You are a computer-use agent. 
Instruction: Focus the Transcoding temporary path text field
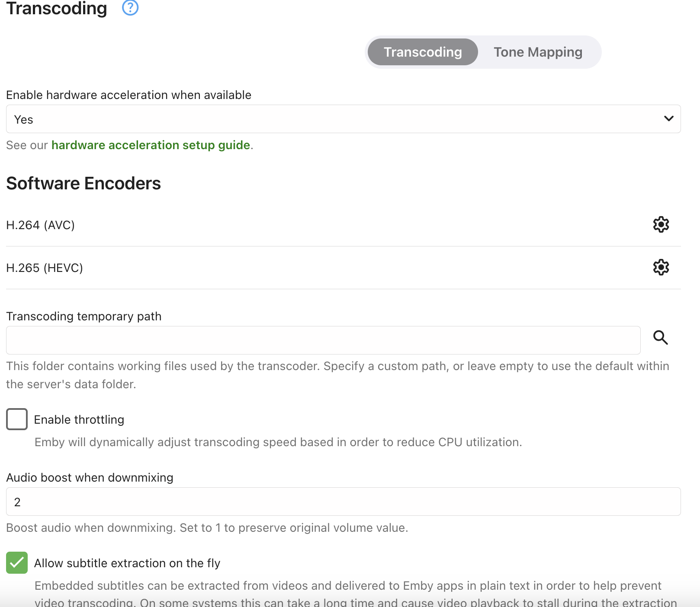[x=323, y=341]
